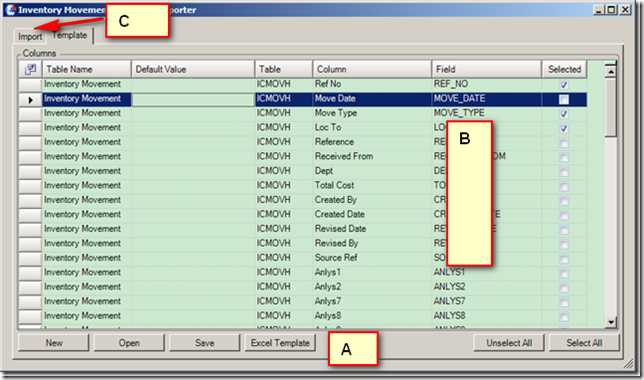Click the New button

[x=53, y=343]
